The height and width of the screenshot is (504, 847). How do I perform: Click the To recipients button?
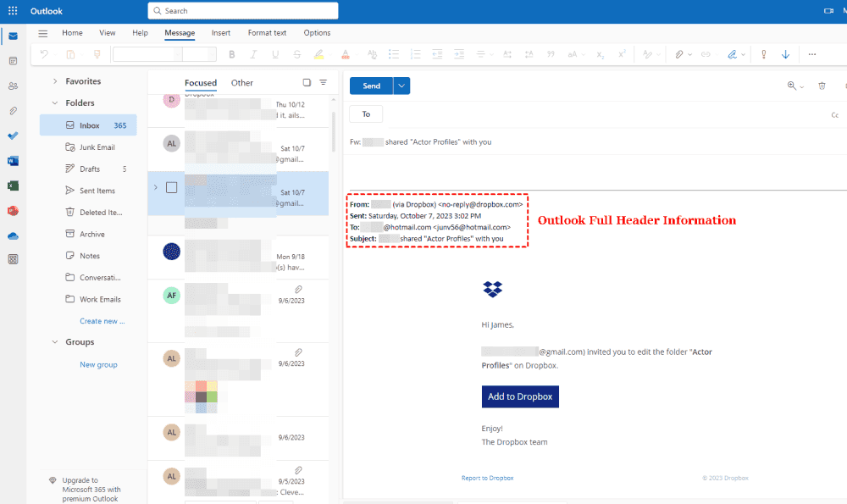click(x=366, y=114)
